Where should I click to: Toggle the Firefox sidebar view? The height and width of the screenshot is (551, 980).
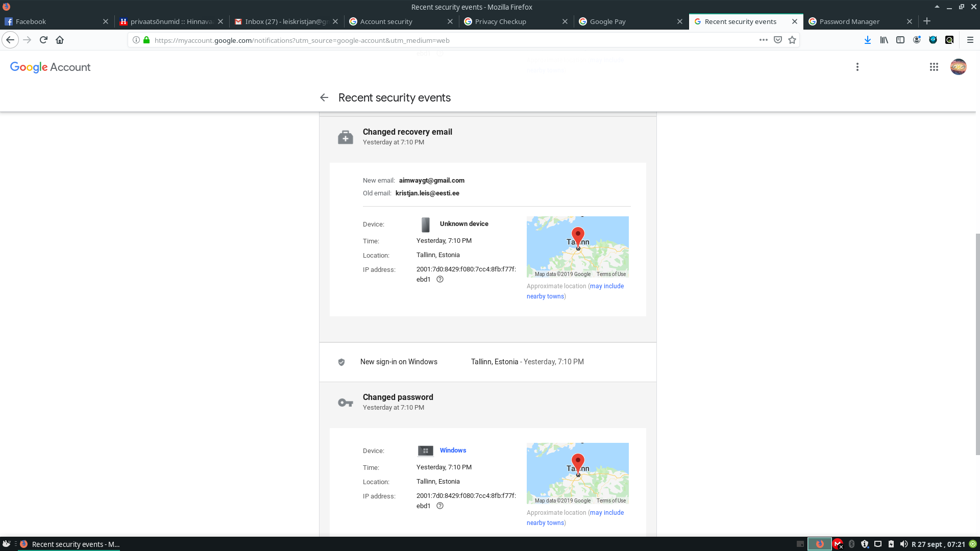point(900,40)
